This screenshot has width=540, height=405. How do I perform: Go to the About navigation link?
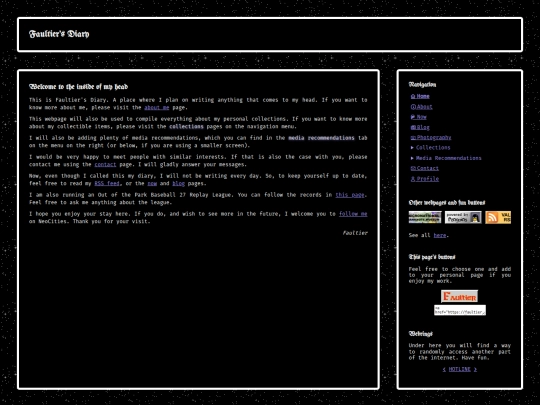[x=422, y=107]
